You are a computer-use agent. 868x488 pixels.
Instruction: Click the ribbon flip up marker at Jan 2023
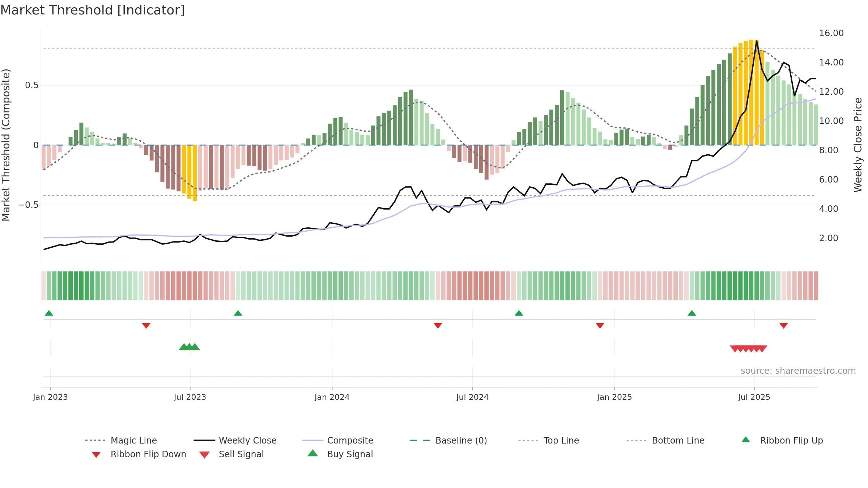click(x=49, y=313)
